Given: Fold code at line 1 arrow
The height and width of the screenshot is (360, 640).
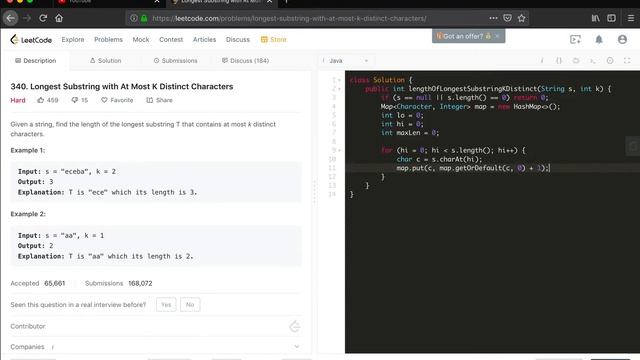Looking at the screenshot, I should pyautogui.click(x=339, y=80).
